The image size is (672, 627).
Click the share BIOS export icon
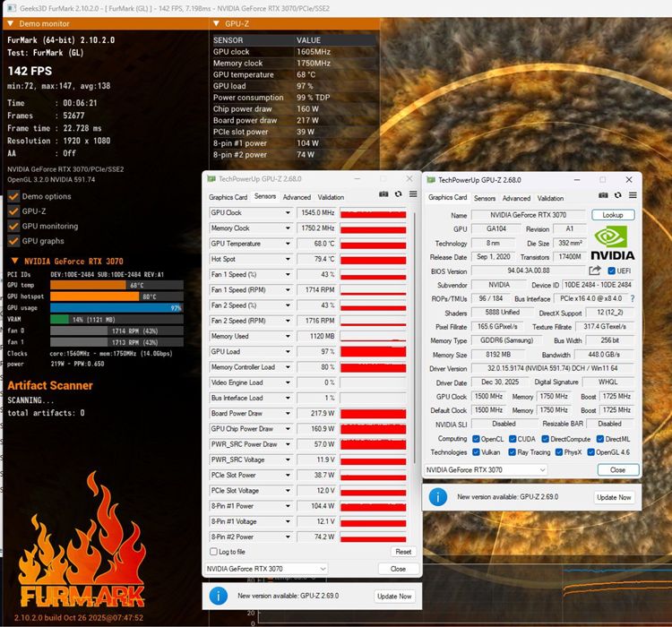[x=595, y=271]
